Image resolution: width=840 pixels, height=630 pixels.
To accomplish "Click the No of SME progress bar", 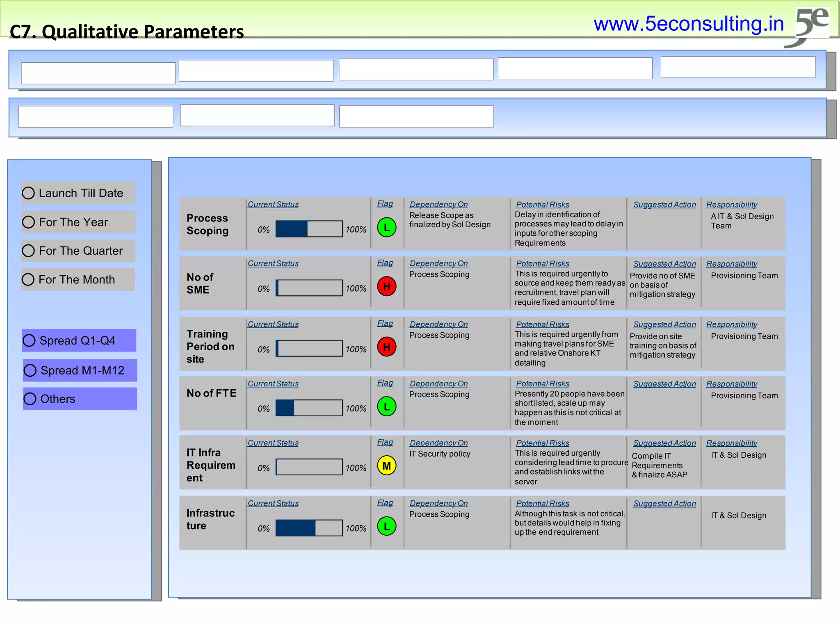I will [x=309, y=288].
